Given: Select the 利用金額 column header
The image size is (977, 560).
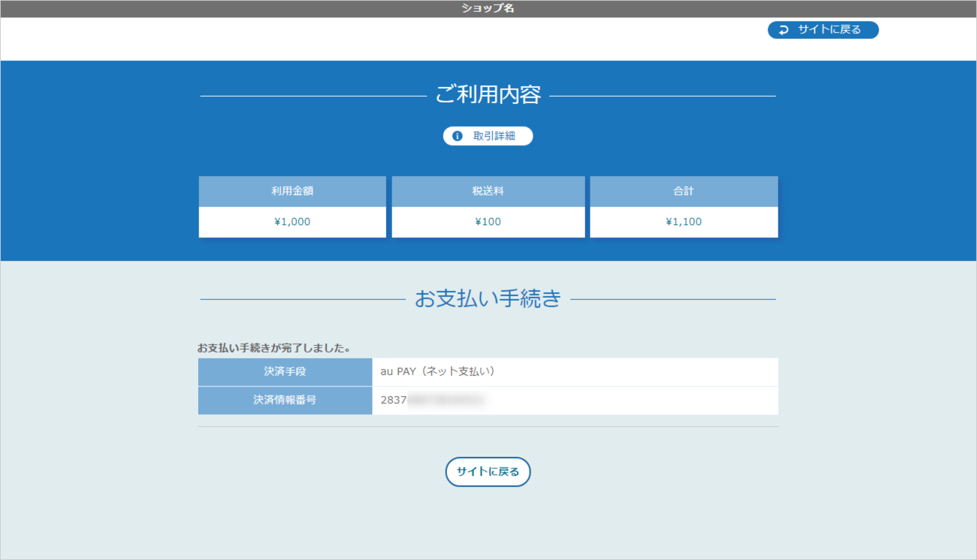Looking at the screenshot, I should tap(292, 191).
